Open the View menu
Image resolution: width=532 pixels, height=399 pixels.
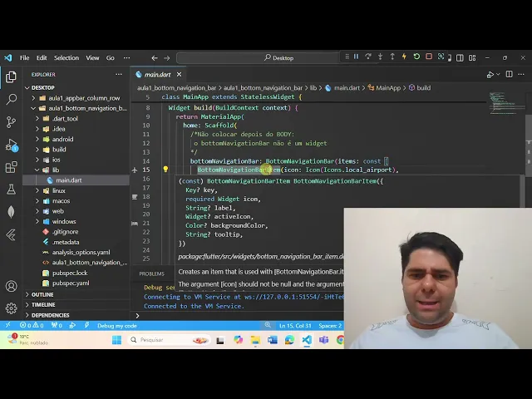[92, 58]
